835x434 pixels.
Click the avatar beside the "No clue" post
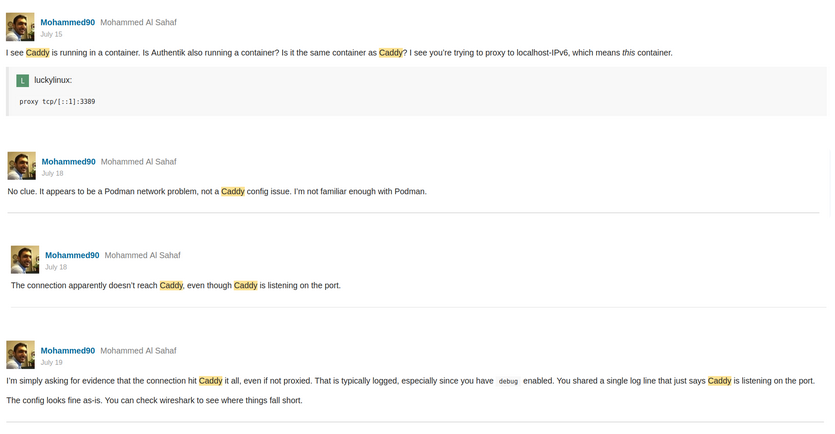coord(21,166)
